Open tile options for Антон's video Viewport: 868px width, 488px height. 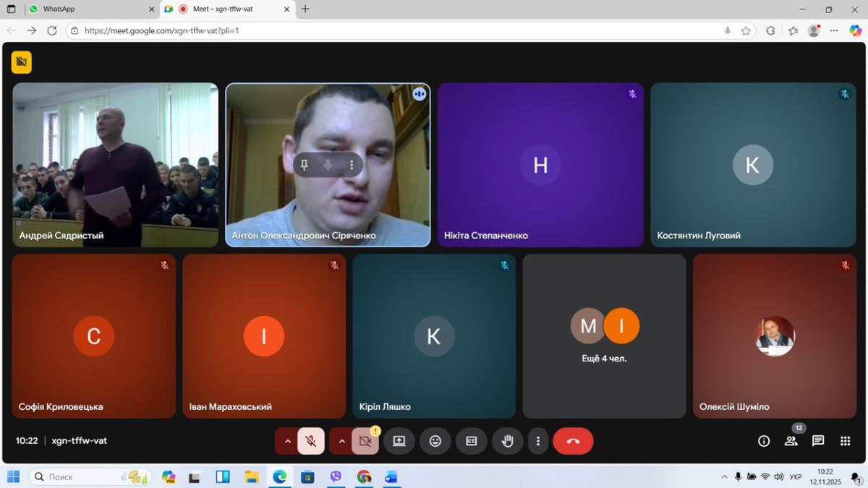pyautogui.click(x=352, y=166)
